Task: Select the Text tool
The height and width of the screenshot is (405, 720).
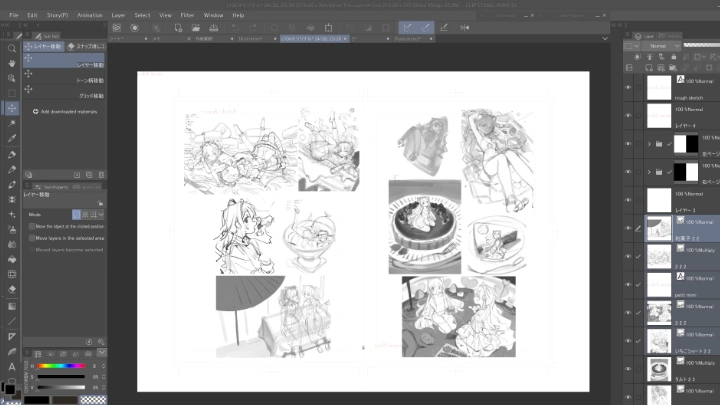Action: pos(12,366)
